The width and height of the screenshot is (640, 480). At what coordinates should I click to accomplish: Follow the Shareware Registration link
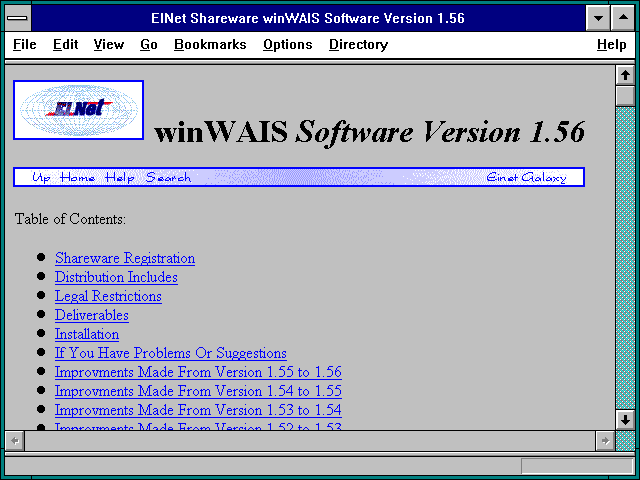click(125, 258)
